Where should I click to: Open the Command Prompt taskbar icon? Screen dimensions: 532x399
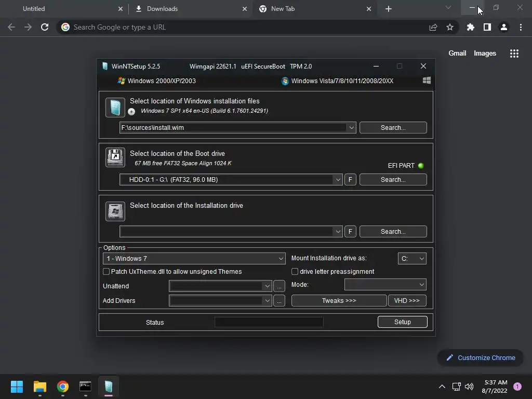point(85,387)
